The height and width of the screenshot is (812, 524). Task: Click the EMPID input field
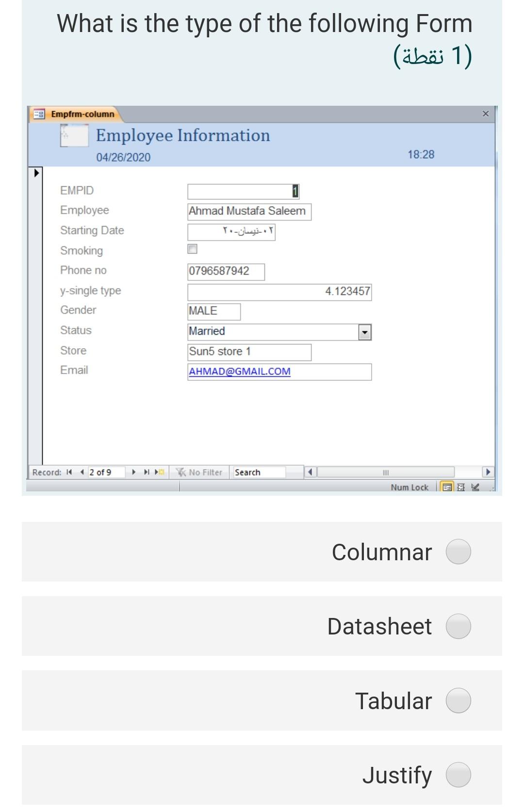pyautogui.click(x=244, y=192)
